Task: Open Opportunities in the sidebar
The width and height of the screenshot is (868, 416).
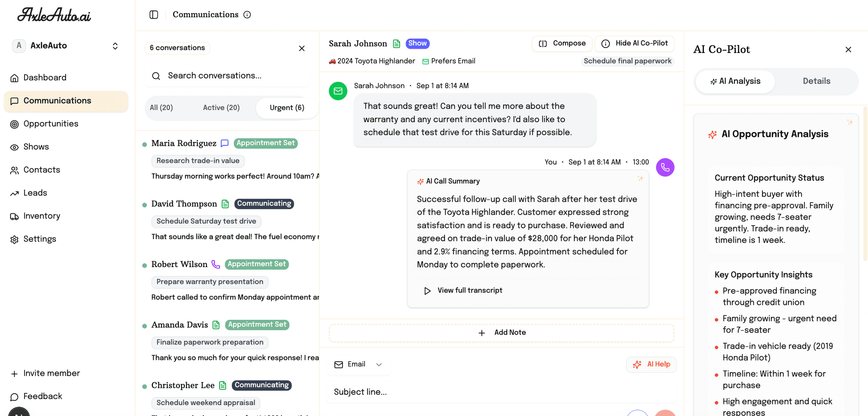Action: (51, 124)
